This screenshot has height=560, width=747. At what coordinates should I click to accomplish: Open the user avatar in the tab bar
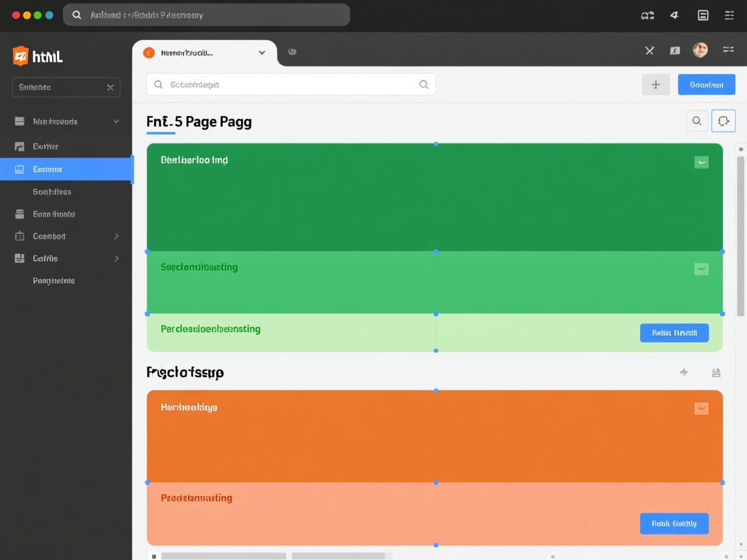coord(700,50)
